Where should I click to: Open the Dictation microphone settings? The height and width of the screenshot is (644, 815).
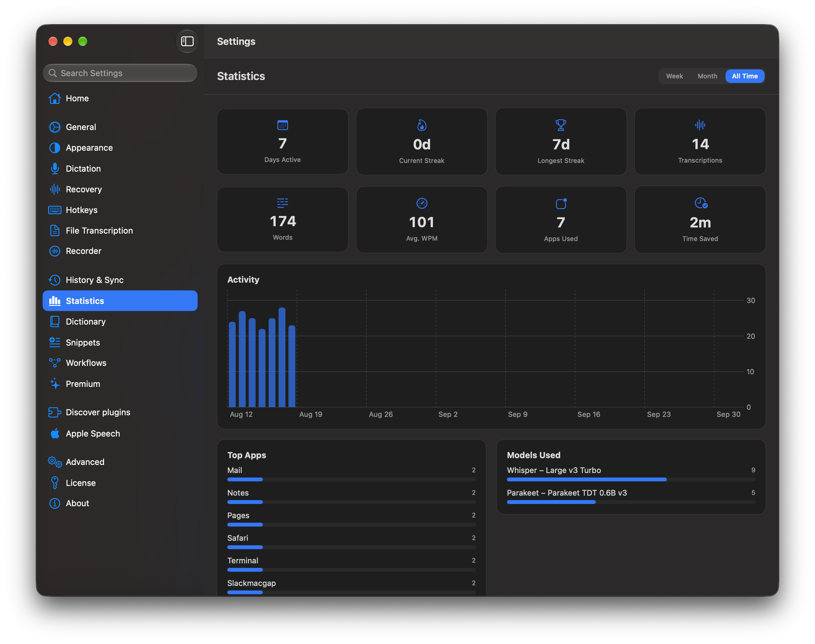(x=120, y=168)
